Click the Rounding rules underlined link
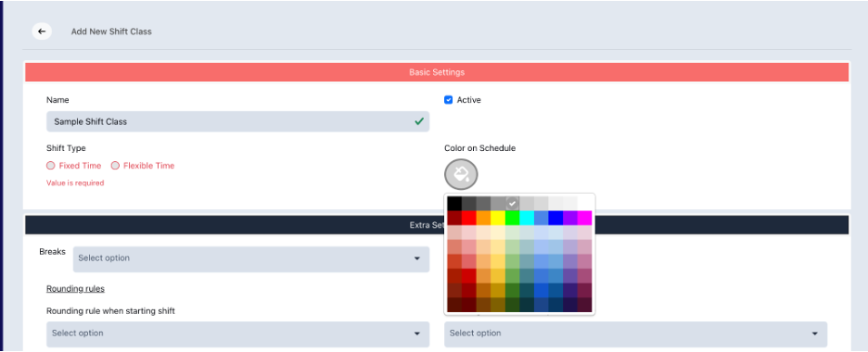 [75, 288]
